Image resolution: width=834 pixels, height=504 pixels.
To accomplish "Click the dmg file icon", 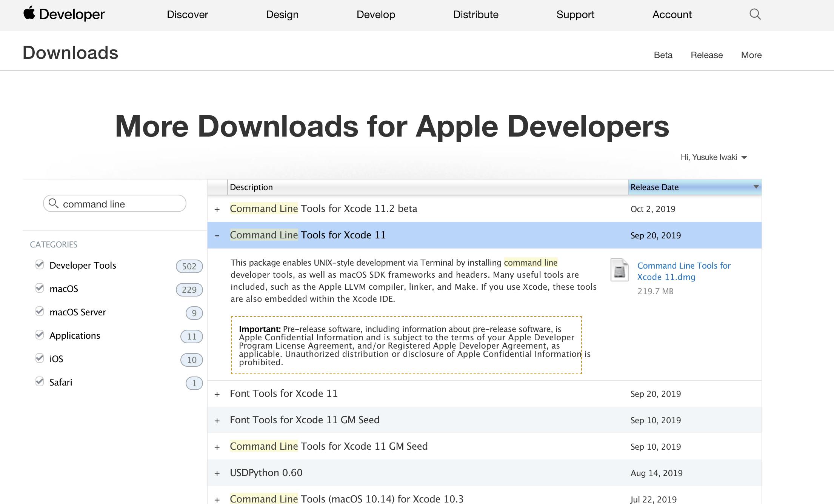I will (619, 270).
